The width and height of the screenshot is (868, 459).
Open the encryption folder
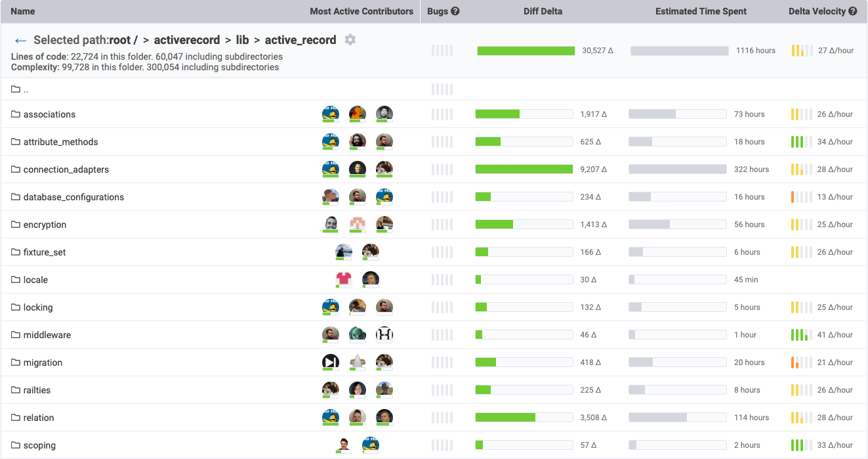pos(45,225)
